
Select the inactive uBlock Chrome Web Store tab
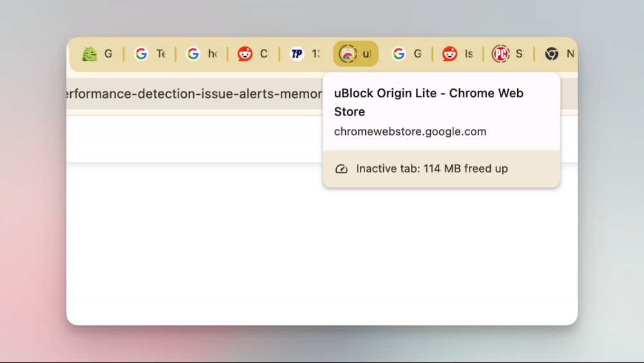click(355, 54)
